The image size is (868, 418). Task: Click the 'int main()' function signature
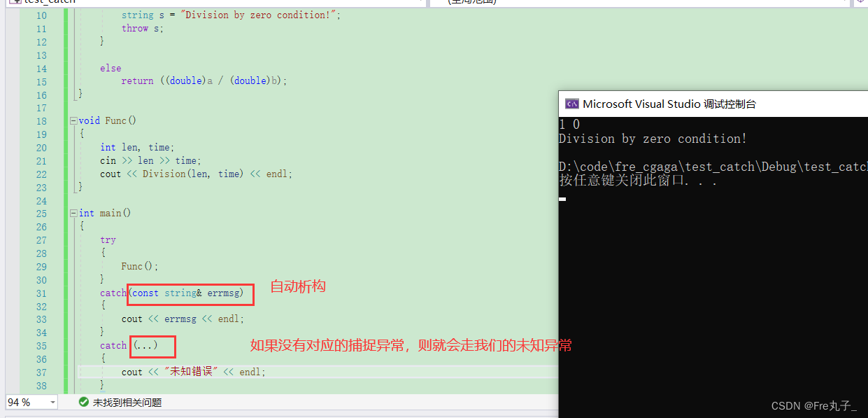pos(105,214)
